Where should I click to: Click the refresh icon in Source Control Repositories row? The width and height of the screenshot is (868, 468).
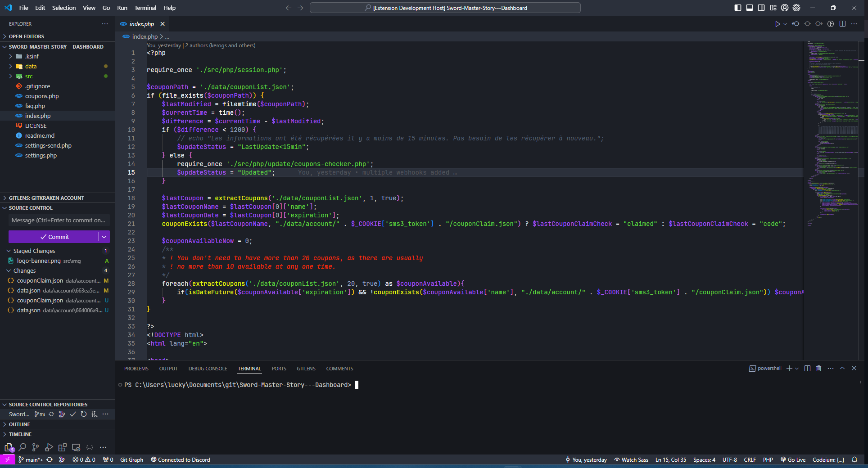[x=84, y=414]
